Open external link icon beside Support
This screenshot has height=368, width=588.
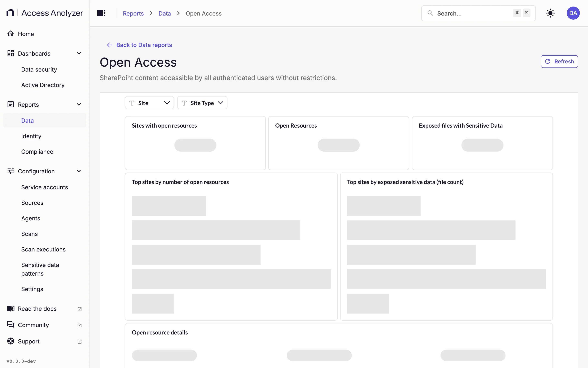point(79,342)
